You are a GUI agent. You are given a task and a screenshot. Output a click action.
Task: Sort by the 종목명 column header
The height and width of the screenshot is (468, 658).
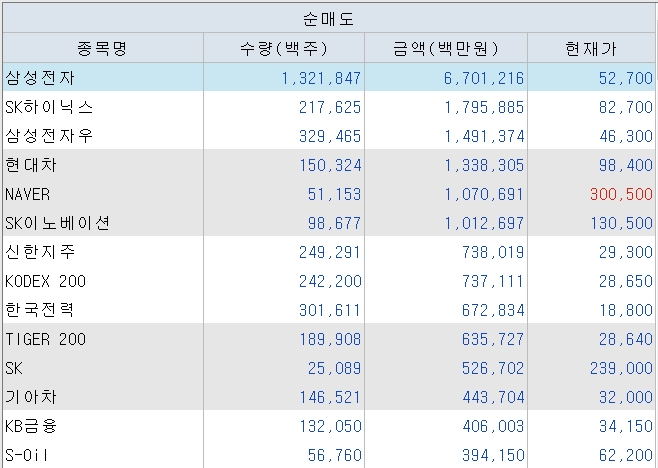[103, 48]
